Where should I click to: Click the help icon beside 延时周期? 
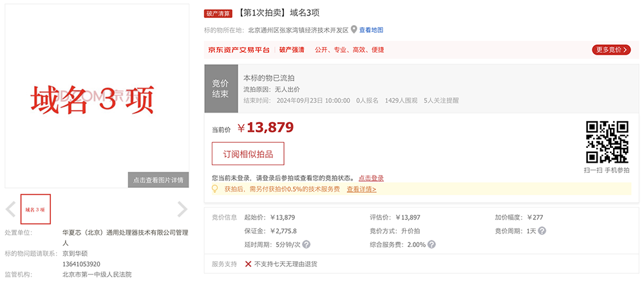(307, 244)
